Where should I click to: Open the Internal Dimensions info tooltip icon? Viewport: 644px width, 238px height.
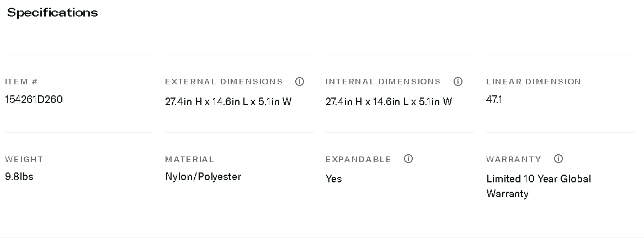[457, 82]
